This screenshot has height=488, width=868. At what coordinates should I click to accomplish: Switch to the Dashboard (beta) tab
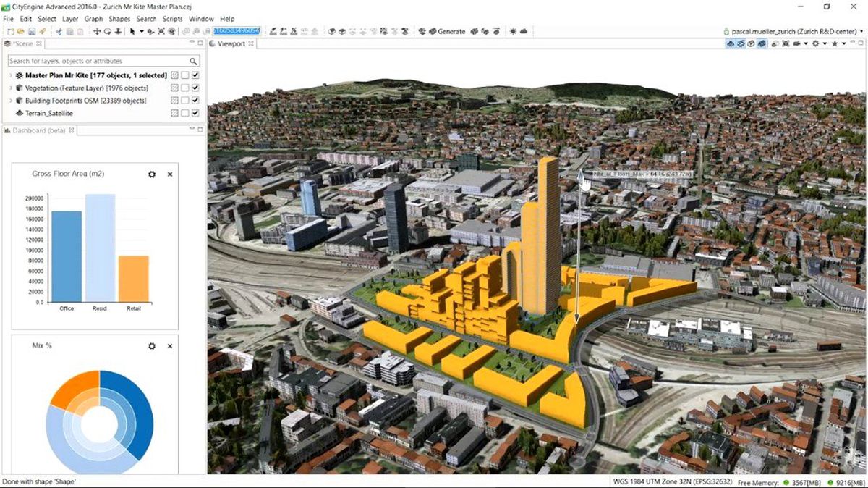[36, 130]
